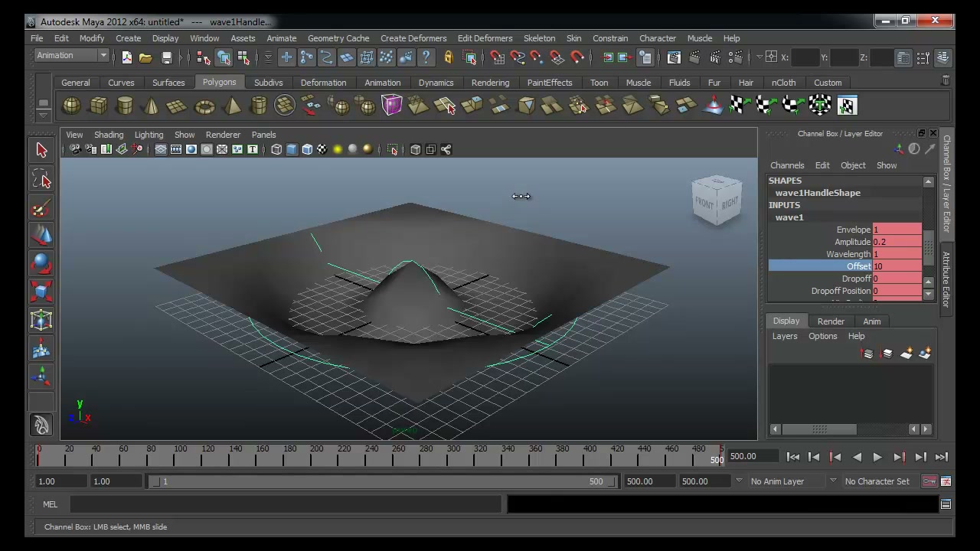Create a polygon torus from shelf

coord(204,106)
